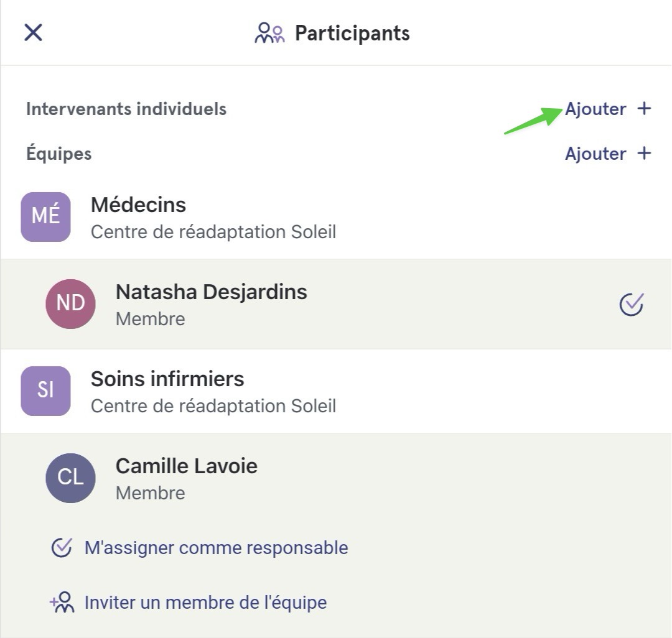Open the Médecins team entry
The height and width of the screenshot is (638, 672).
336,217
